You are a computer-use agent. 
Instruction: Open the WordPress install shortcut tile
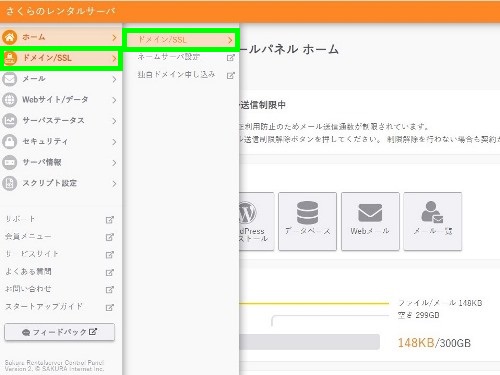tap(256, 221)
